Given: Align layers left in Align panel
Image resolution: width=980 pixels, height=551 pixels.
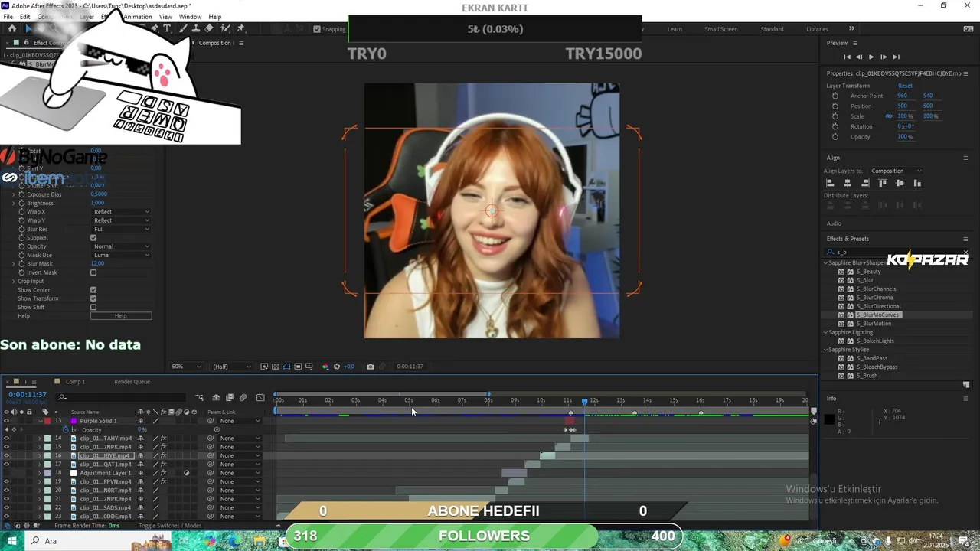Looking at the screenshot, I should 830,183.
